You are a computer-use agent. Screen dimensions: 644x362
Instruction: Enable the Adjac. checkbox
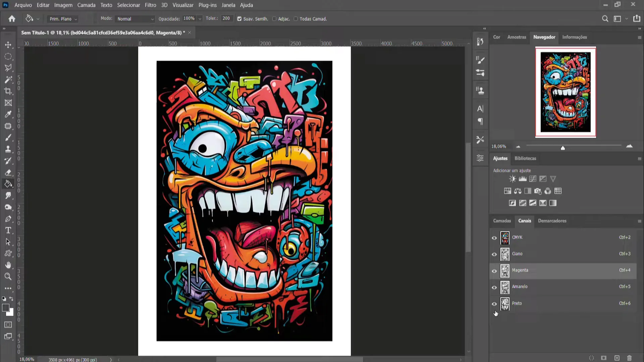click(x=274, y=19)
